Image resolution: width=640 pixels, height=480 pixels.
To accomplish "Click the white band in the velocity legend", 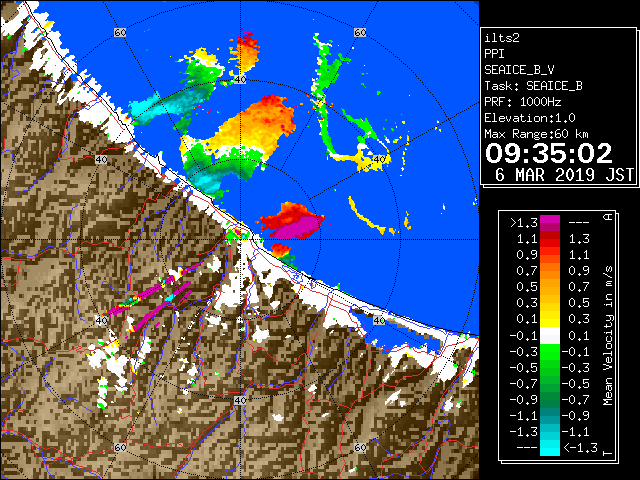I will [x=550, y=336].
